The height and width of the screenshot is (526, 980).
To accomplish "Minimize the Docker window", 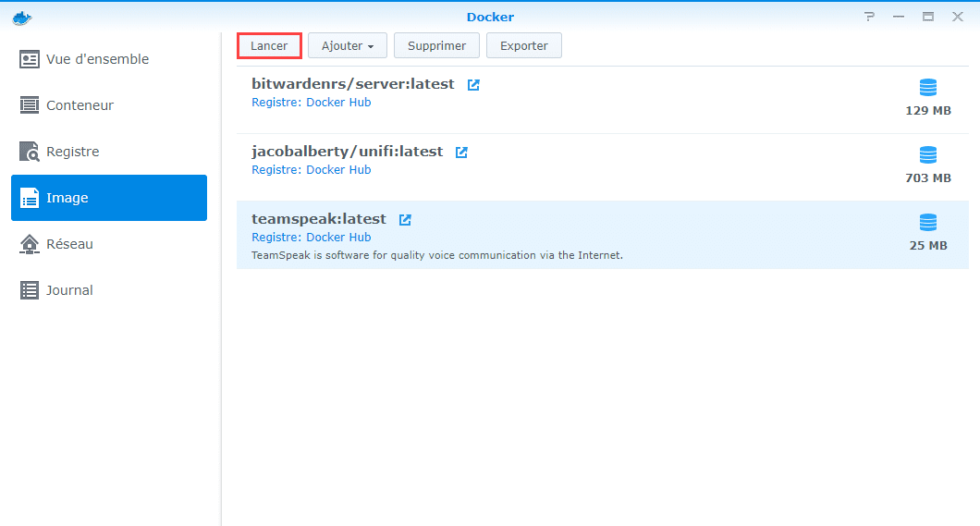I will click(x=899, y=17).
